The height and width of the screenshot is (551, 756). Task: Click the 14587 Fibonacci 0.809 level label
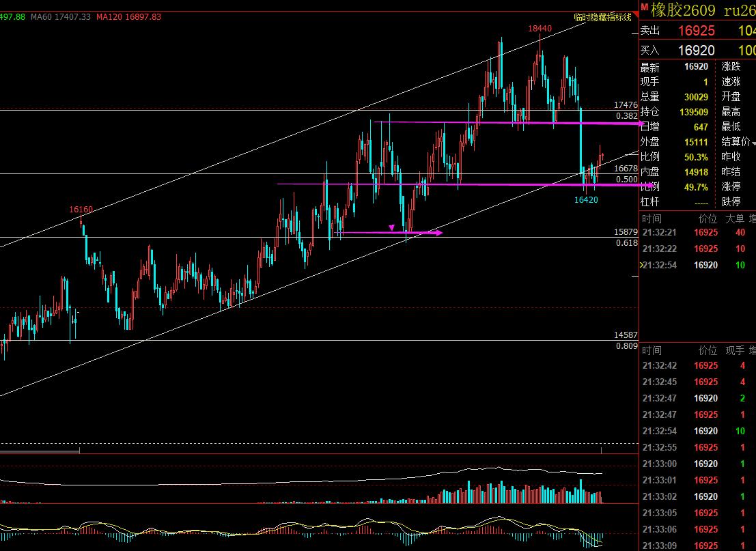click(x=626, y=340)
